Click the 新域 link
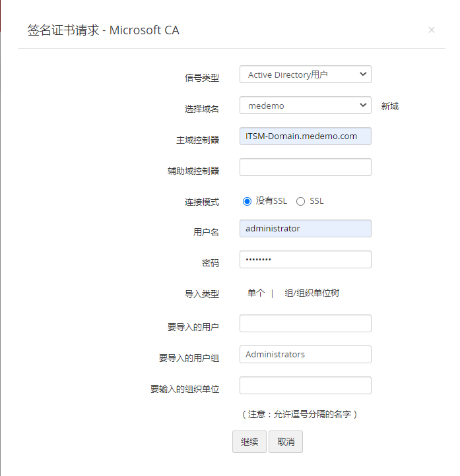Viewport: 460px width, 476px height. coord(390,106)
